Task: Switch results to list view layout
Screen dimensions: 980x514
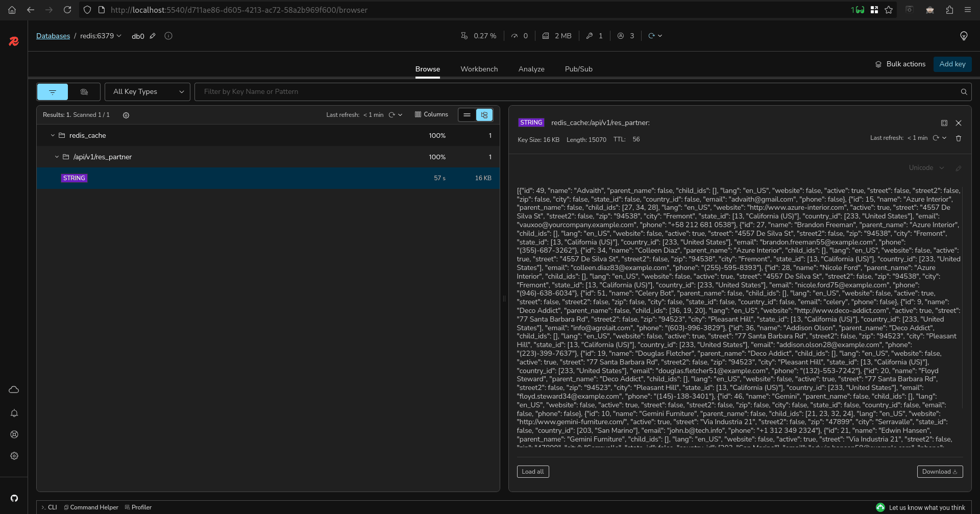Action: (467, 115)
